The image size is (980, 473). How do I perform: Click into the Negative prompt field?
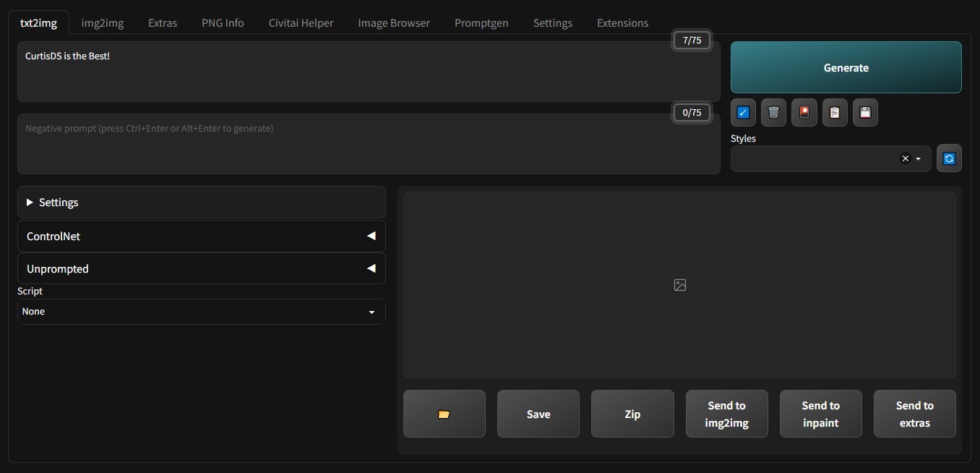(x=369, y=143)
